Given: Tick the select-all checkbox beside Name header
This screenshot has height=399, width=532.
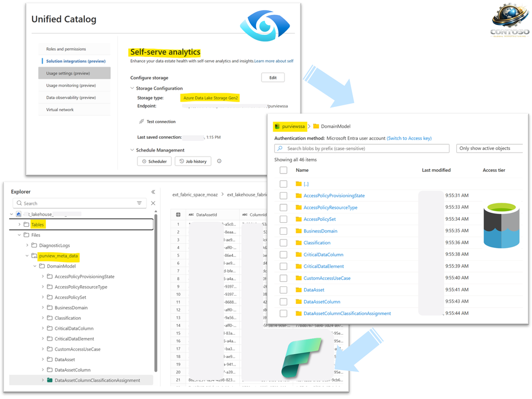Looking at the screenshot, I should click(283, 170).
